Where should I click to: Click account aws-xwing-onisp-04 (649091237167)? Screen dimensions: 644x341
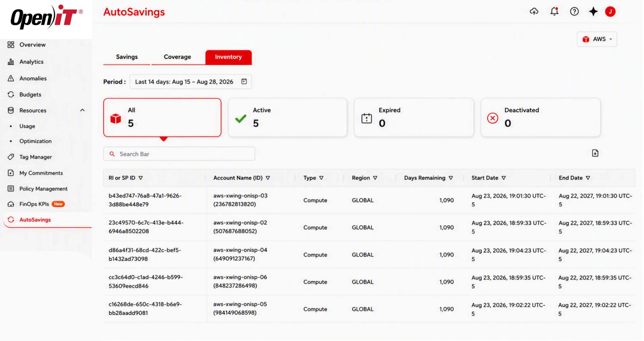(x=240, y=254)
